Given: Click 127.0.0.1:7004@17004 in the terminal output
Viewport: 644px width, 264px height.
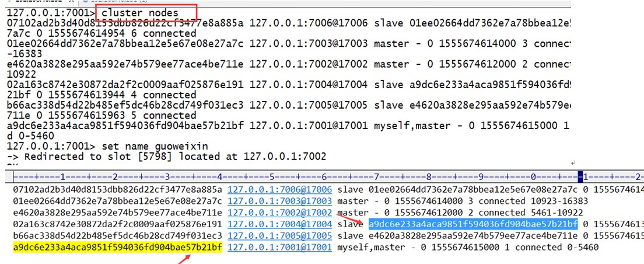Looking at the screenshot, I should 309,85.
